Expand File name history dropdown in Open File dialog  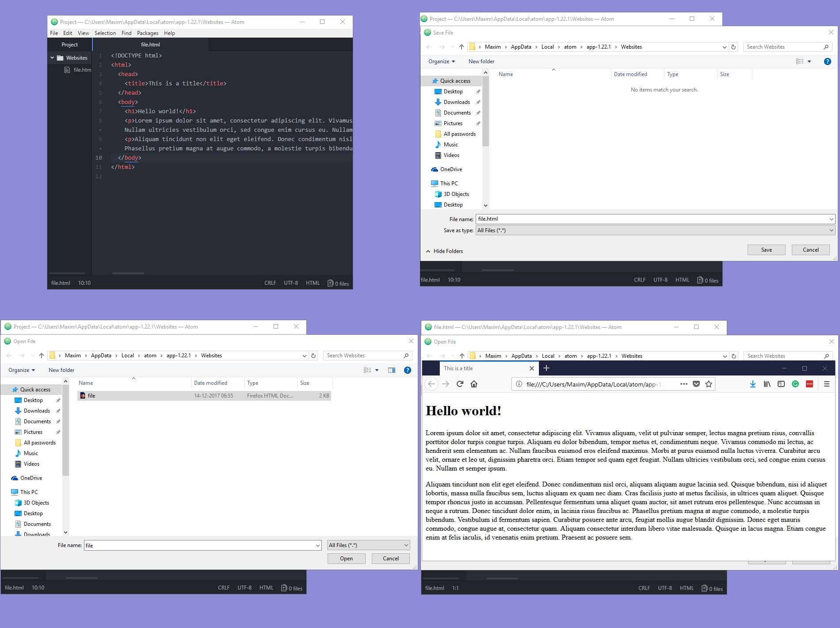pyautogui.click(x=317, y=546)
